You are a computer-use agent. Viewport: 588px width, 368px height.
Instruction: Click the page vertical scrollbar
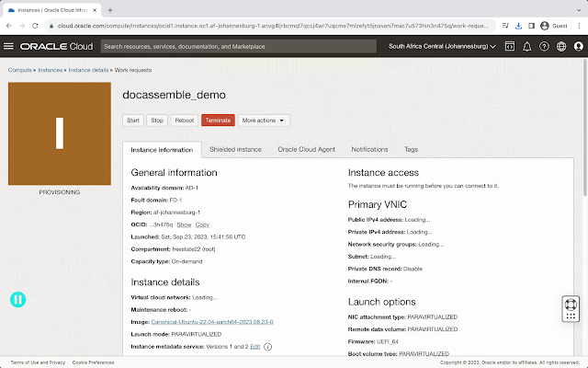point(585,128)
